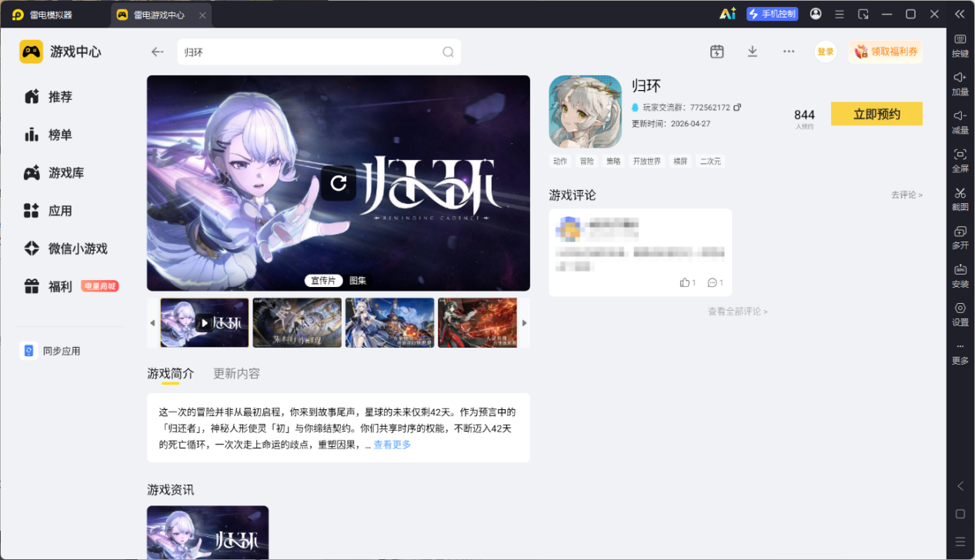Collapse the right toolbar with double chevron

click(959, 14)
